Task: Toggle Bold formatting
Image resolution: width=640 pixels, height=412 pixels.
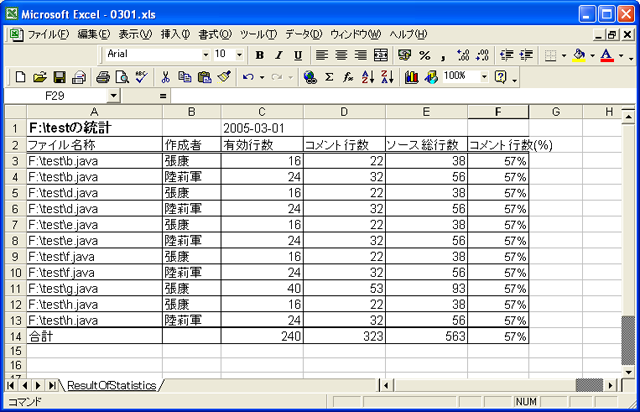Action: point(260,55)
